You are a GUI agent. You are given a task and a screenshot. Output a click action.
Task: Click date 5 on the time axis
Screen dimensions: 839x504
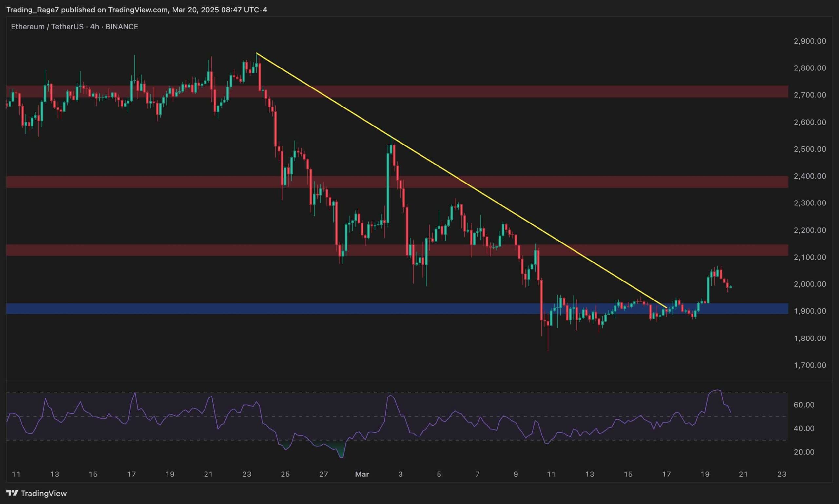(439, 474)
